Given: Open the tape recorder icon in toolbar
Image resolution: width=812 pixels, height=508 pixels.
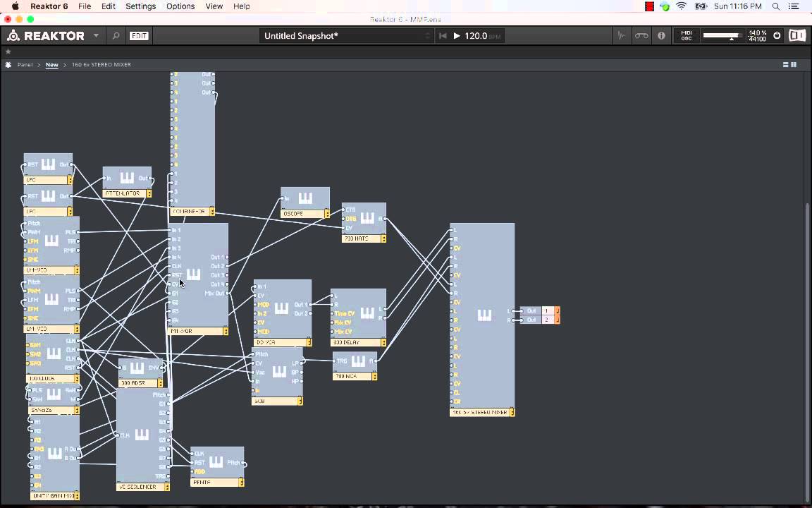Looking at the screenshot, I should [641, 36].
